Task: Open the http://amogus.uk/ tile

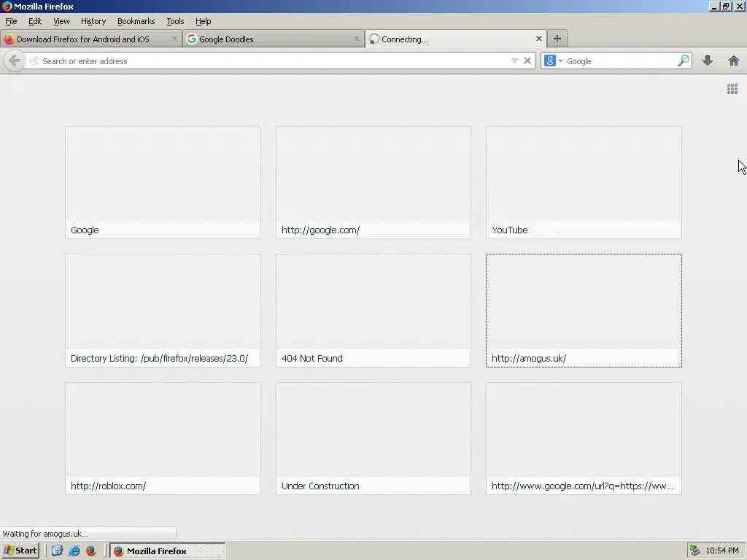Action: (x=584, y=311)
